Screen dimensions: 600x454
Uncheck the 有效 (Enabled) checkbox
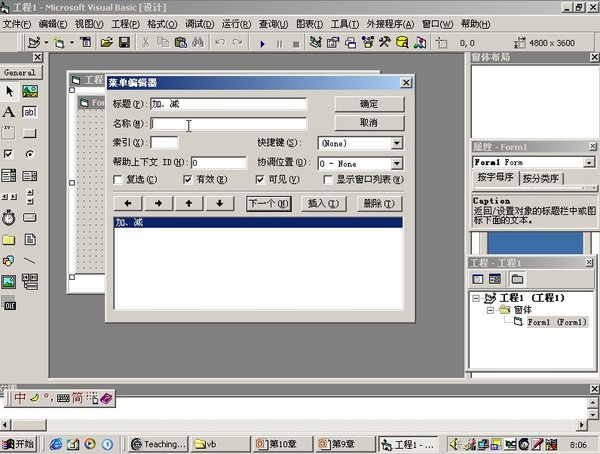point(187,180)
